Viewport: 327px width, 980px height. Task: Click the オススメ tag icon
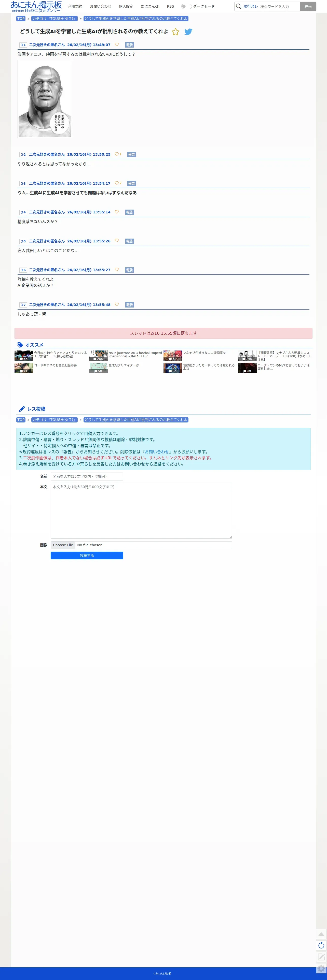[20, 345]
